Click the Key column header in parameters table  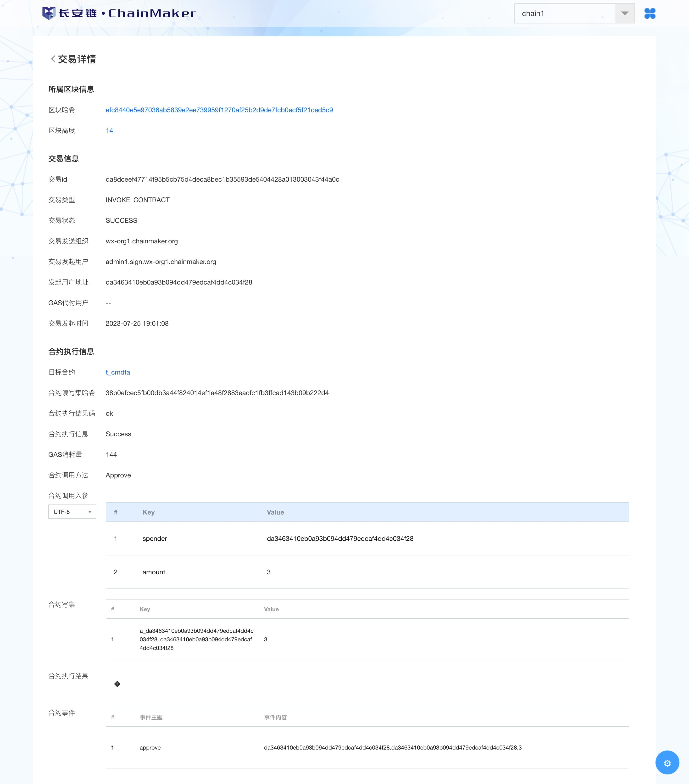[x=148, y=512]
